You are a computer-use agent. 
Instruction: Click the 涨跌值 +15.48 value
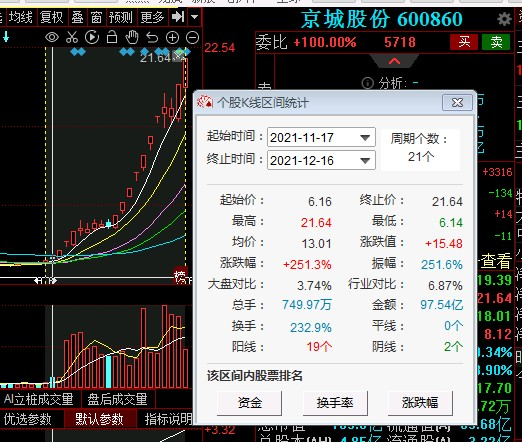point(444,244)
